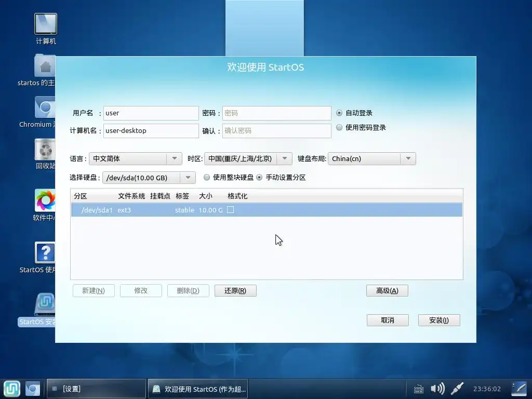
Task: Open the StartOS start menu in taskbar
Action: tap(12, 389)
